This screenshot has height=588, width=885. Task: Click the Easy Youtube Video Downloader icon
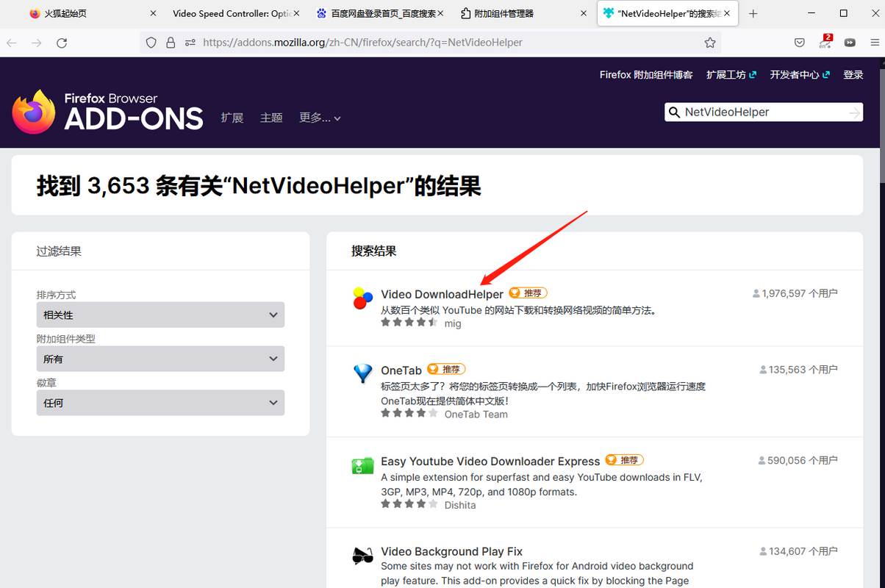tap(363, 465)
